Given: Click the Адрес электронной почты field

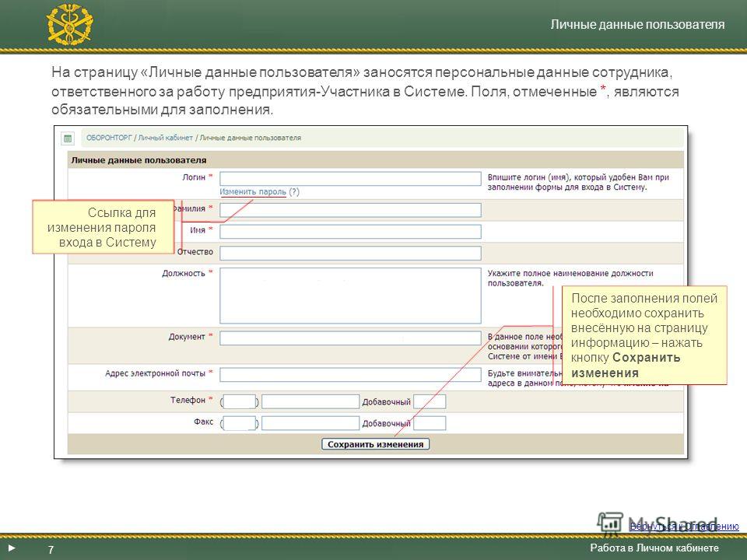Looking at the screenshot, I should [x=350, y=375].
